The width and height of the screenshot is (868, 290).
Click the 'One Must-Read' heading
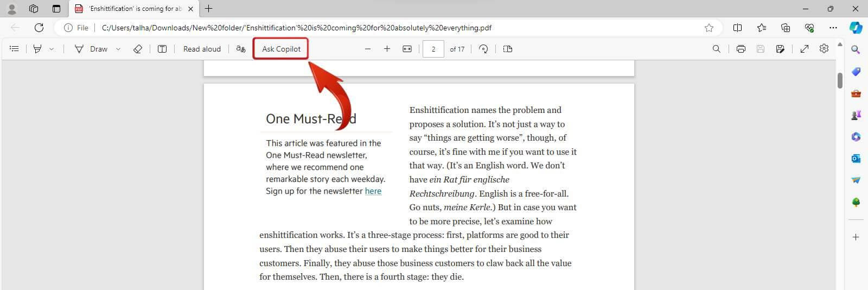[311, 119]
